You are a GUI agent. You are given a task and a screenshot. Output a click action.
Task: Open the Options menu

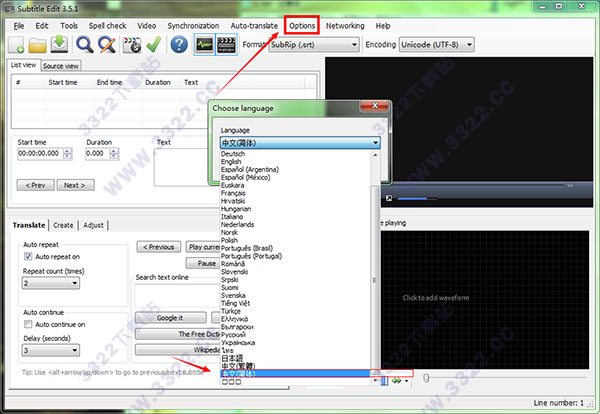(302, 26)
